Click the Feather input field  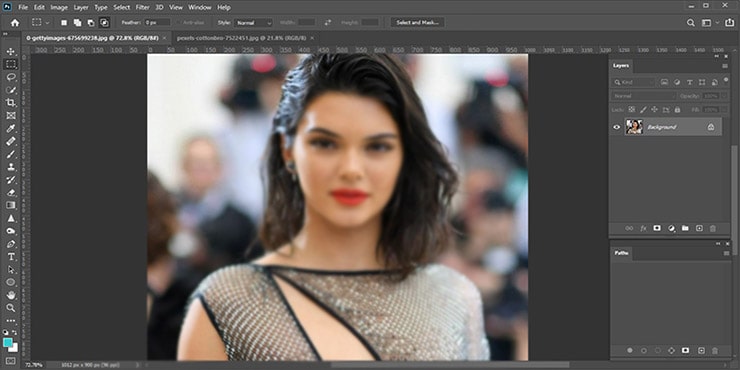pos(157,22)
